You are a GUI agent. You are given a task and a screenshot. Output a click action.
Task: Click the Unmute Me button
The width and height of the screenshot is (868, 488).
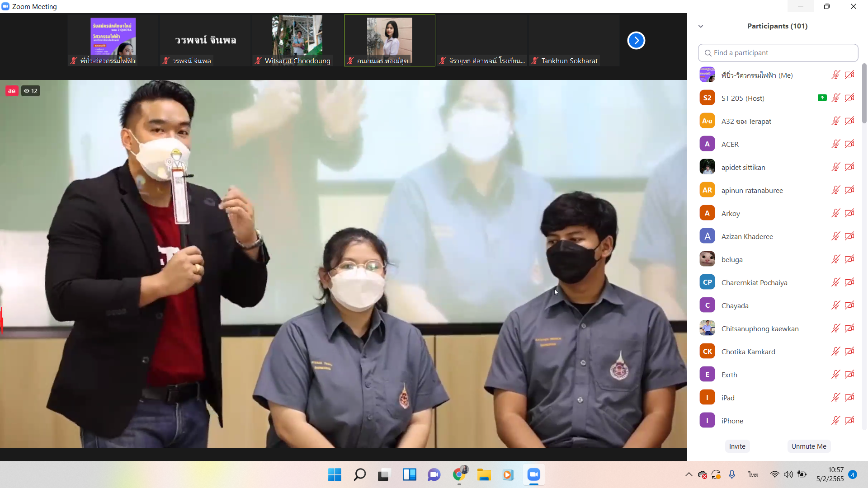[808, 446]
